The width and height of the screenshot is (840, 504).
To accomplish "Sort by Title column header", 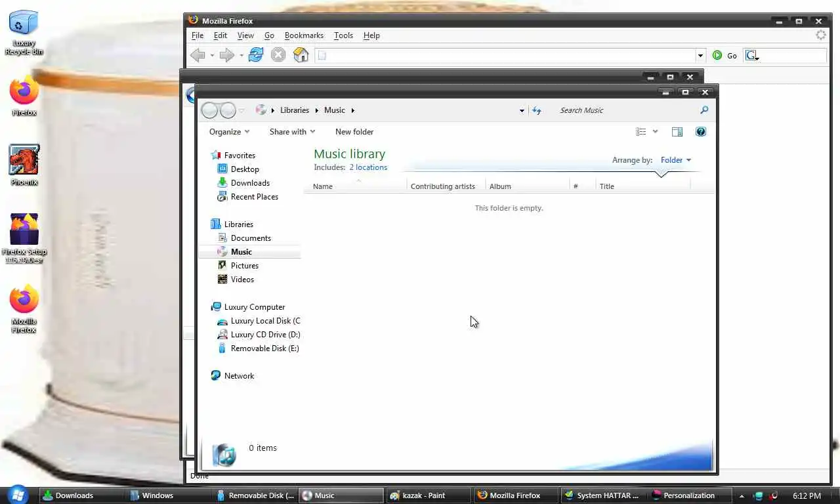I will coord(643,186).
